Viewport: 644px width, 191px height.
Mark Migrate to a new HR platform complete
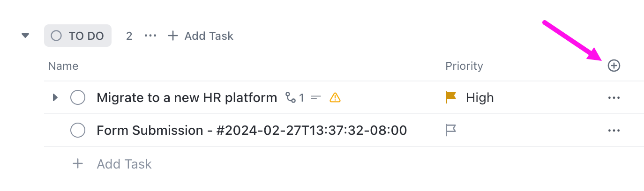coord(78,98)
